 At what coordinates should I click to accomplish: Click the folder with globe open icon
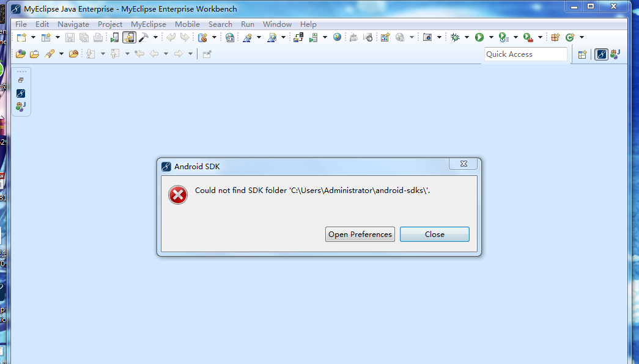pos(21,54)
